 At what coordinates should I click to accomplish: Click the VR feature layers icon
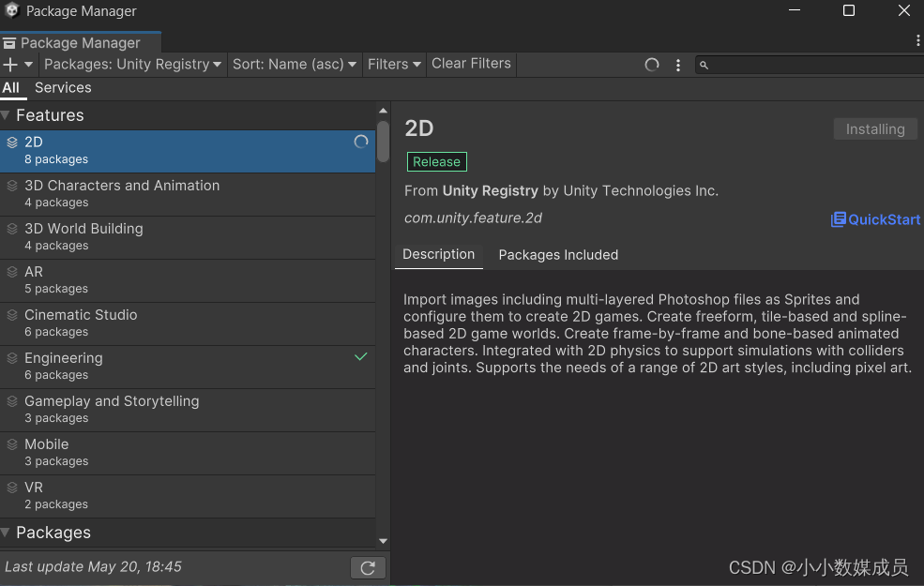12,488
